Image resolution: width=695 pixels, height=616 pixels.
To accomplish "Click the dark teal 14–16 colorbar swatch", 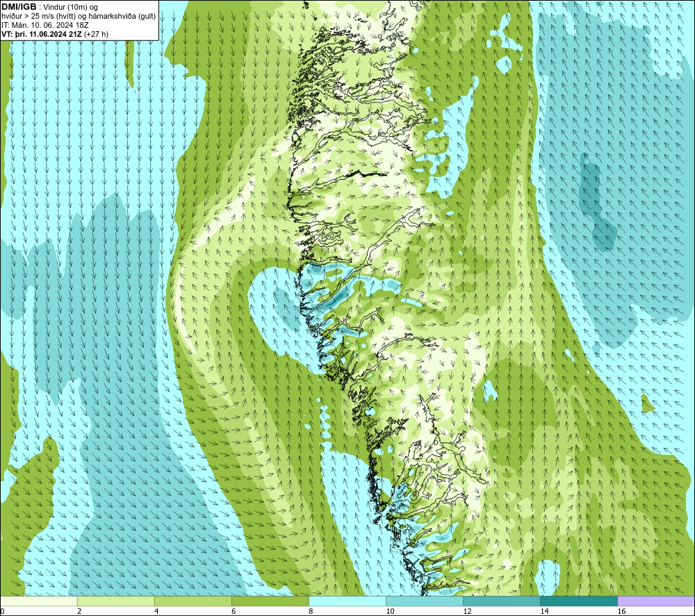I will tap(579, 601).
